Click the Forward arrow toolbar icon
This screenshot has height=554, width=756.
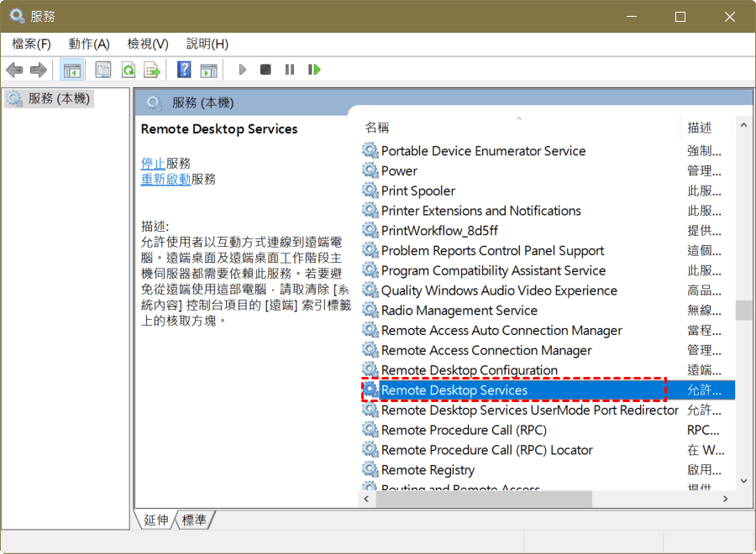click(39, 70)
